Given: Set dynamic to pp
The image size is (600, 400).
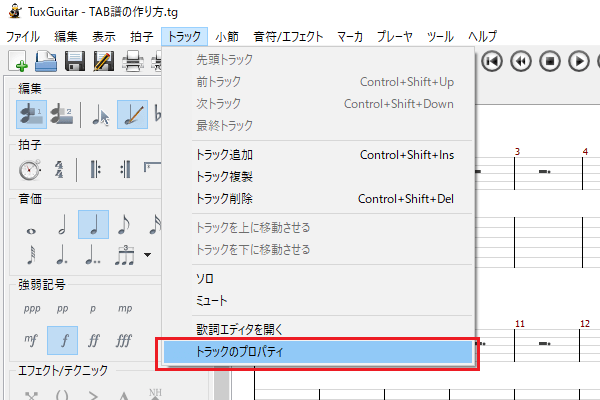Looking at the screenshot, I should pyautogui.click(x=62, y=309).
